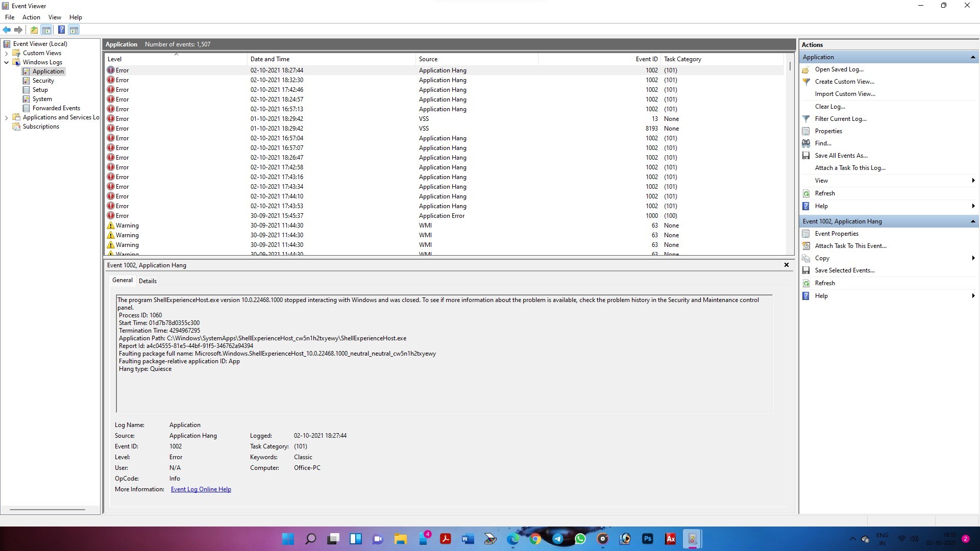Click the Application log in tree view
The height and width of the screenshot is (551, 980).
48,71
